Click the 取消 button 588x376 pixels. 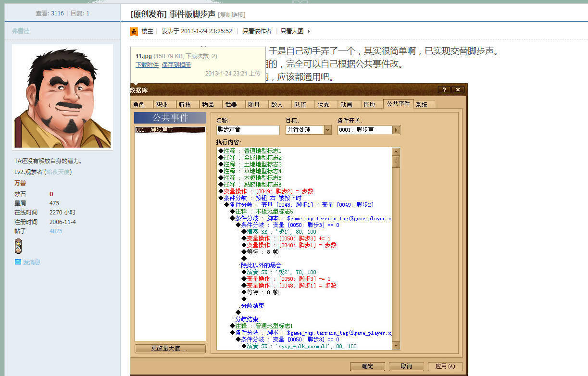[x=406, y=366]
